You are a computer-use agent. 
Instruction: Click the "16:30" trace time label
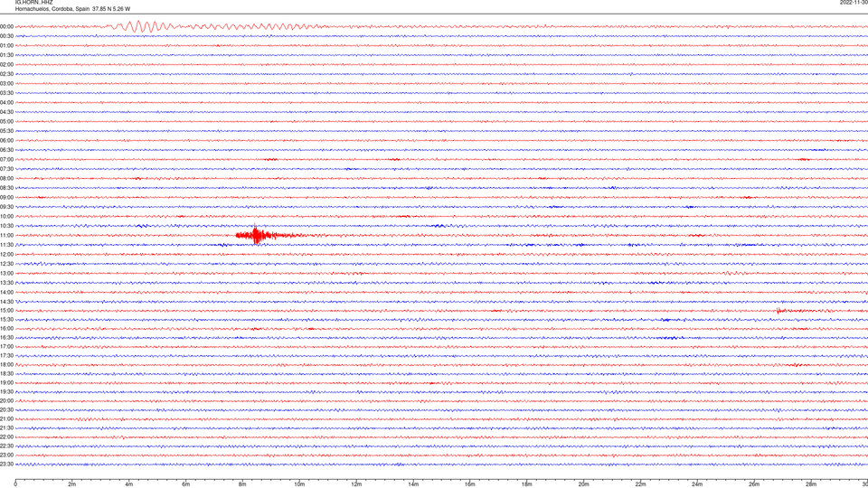coord(6,337)
